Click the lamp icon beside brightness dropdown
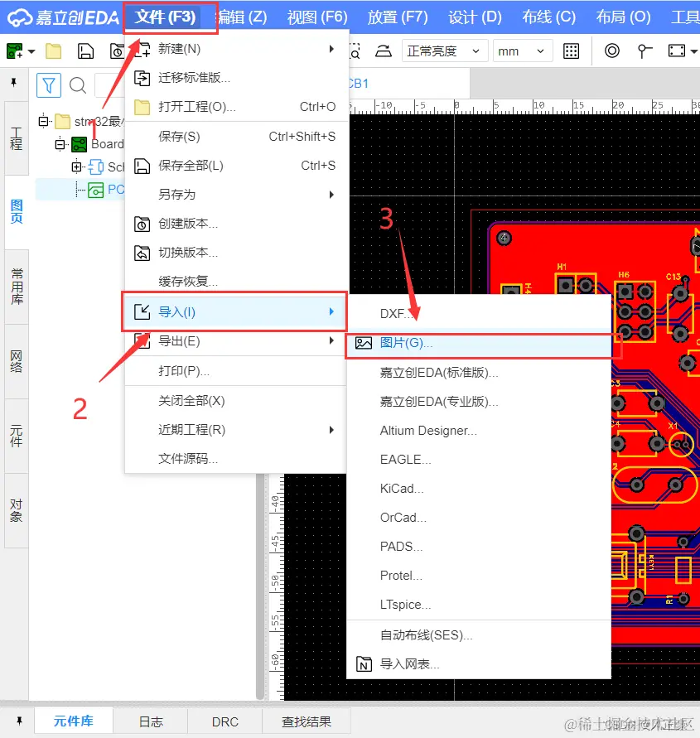This screenshot has width=700, height=738. click(x=384, y=51)
